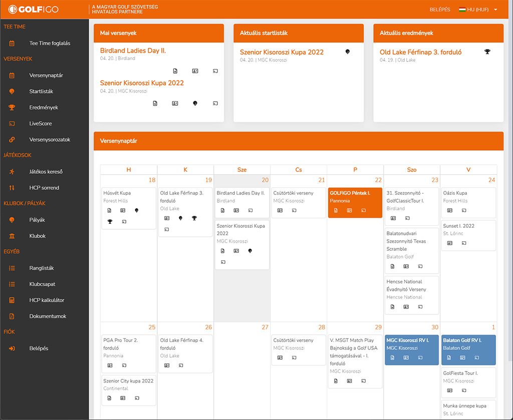This screenshot has width=513, height=420.
Task: Open cast icon of Szenior Kisoroszi Kupa 2022 in Mai versenyek
Action: coord(215,103)
